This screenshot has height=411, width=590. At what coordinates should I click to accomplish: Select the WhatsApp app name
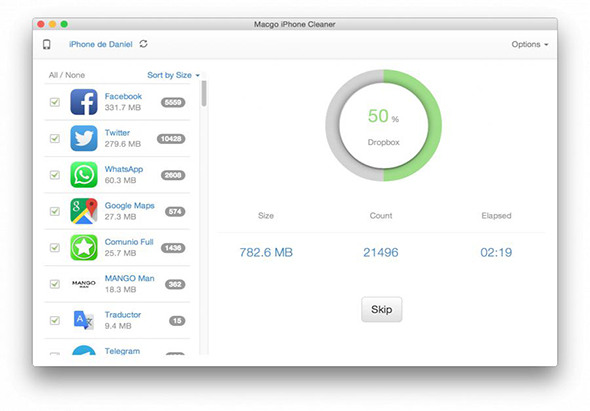(124, 169)
